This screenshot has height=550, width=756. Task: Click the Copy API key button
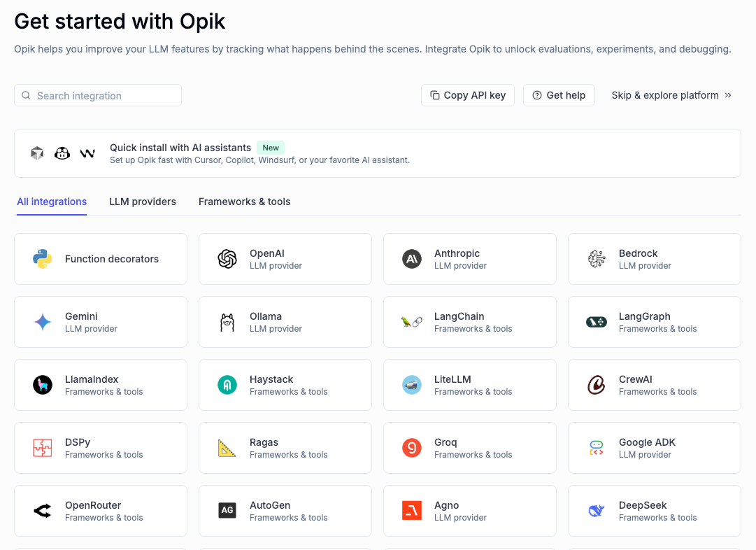(467, 94)
